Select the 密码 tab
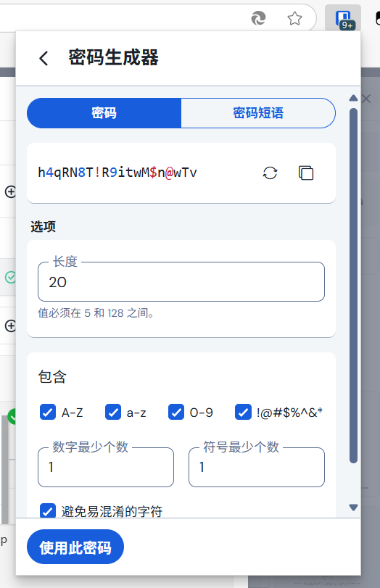Screen dimensions: 380x588 [104, 113]
